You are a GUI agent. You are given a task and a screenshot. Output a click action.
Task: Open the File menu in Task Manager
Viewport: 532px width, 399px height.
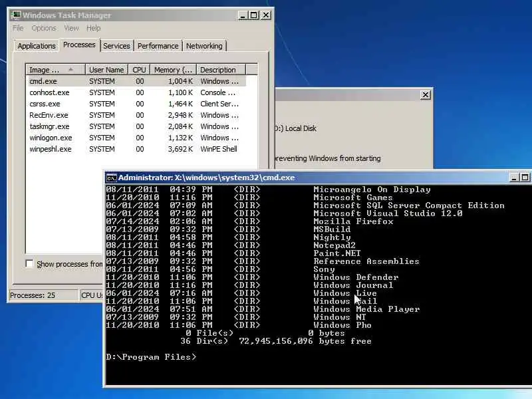(18, 28)
